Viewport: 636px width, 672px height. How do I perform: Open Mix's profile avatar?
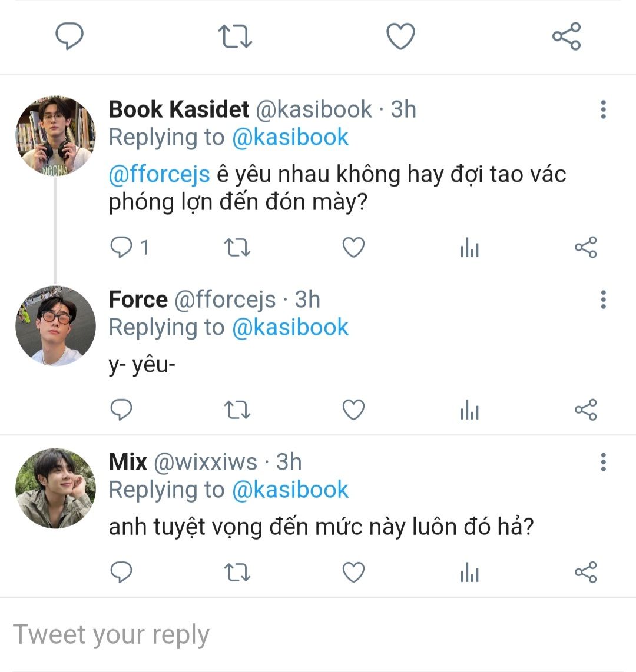click(x=55, y=488)
